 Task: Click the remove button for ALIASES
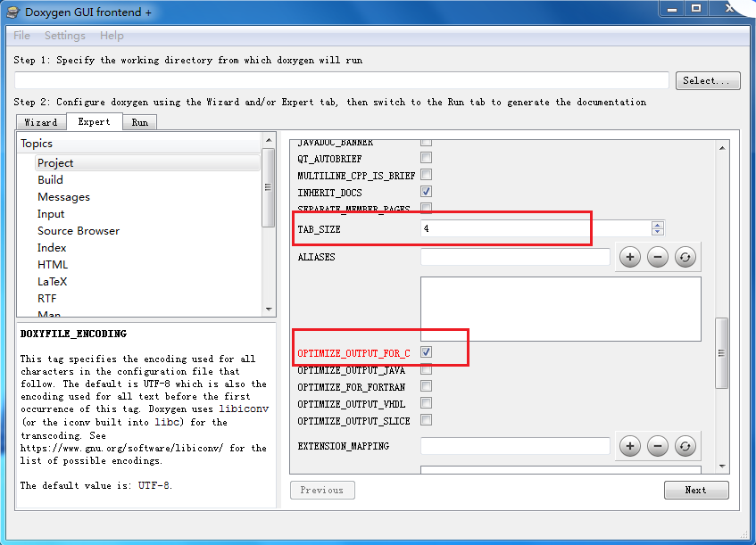coord(657,257)
